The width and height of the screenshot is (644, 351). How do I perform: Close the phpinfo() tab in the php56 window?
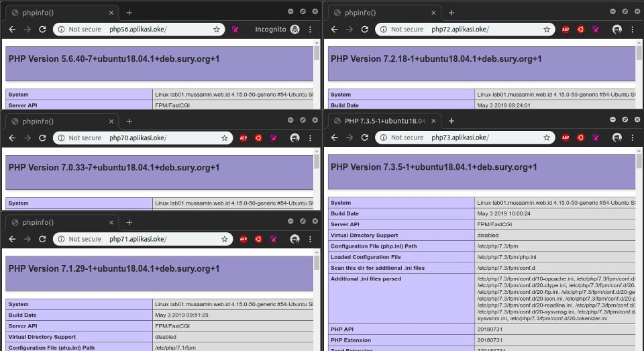point(111,13)
